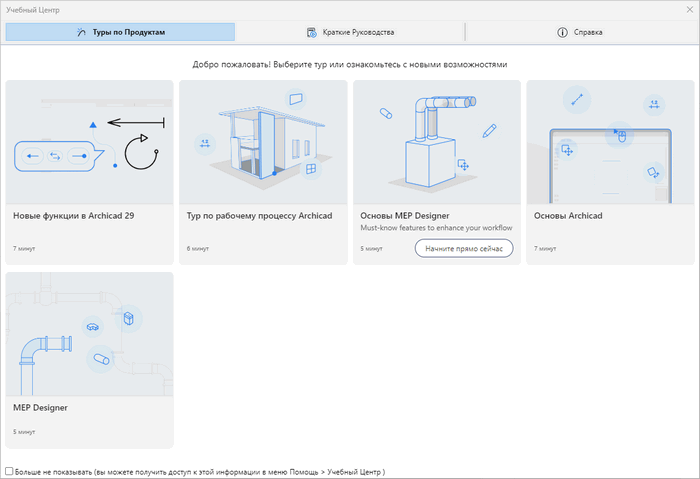Enable the Больше не показывать checkbox
The image size is (700, 479).
pos(9,471)
